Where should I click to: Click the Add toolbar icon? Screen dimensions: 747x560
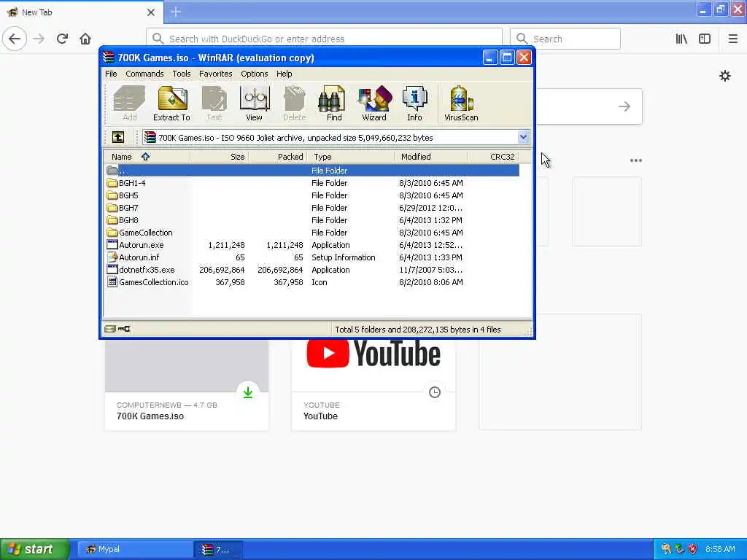pos(130,104)
